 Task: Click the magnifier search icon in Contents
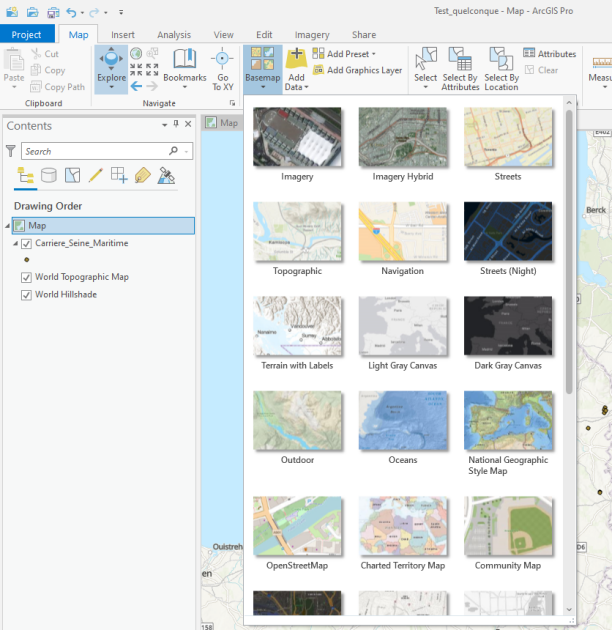tap(173, 151)
